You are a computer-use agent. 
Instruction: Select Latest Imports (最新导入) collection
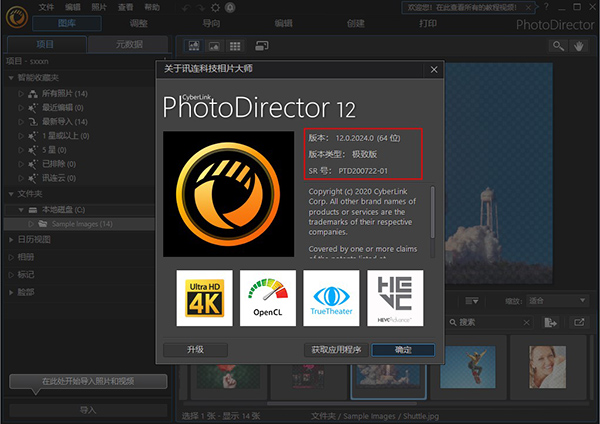(65, 122)
